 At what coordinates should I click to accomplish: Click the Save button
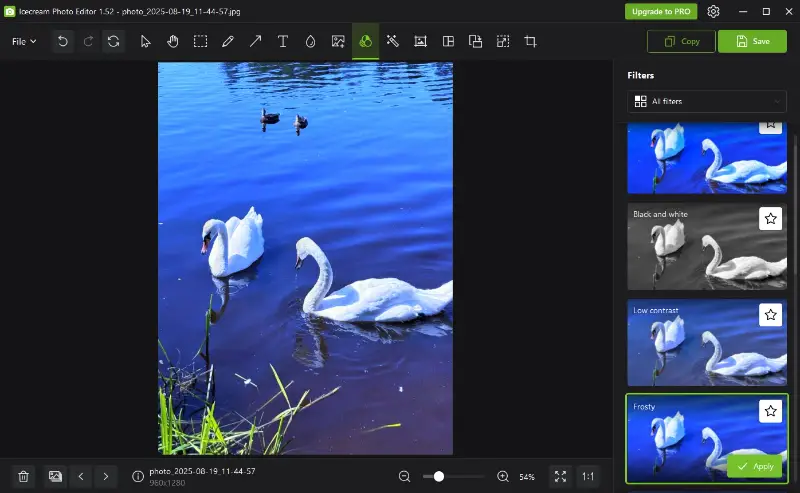tap(752, 41)
